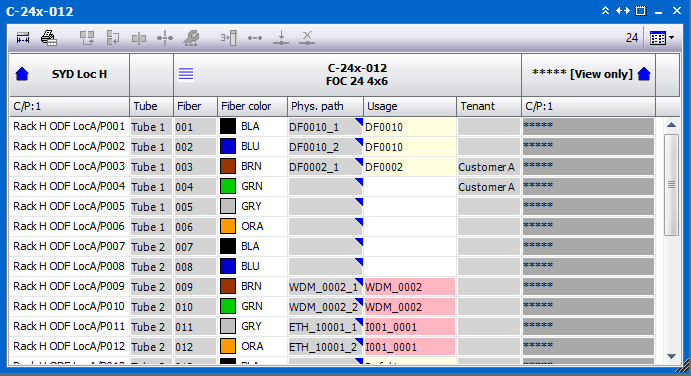Click the blue swatch for fiber 002
Screen dimensions: 691x376
click(x=228, y=146)
